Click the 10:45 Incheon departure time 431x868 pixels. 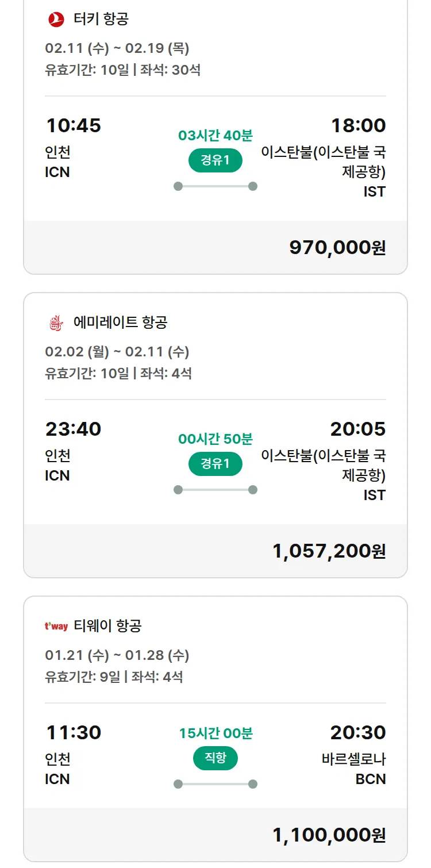(x=74, y=125)
